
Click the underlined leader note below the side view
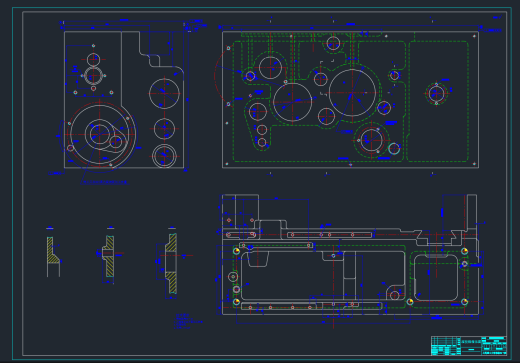(x=104, y=182)
